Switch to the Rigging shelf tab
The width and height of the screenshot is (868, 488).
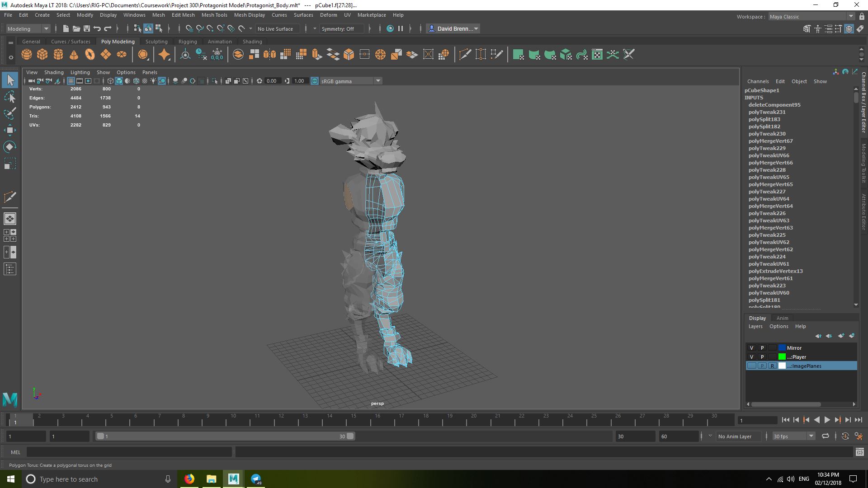188,42
